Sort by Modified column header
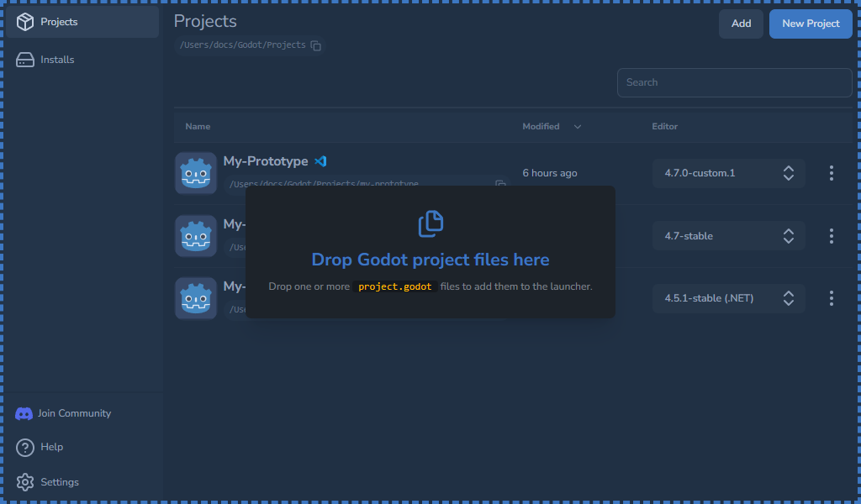The width and height of the screenshot is (861, 504). 541,127
